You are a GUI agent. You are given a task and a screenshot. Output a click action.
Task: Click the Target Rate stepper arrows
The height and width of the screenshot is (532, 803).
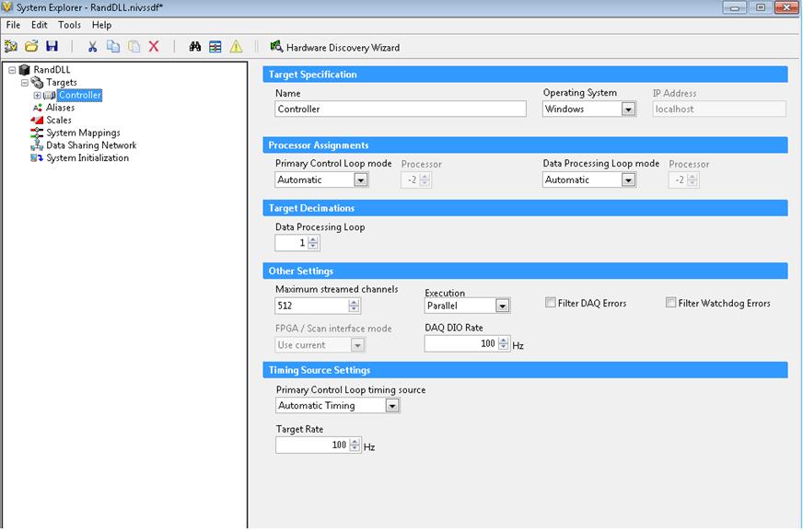pyautogui.click(x=355, y=445)
